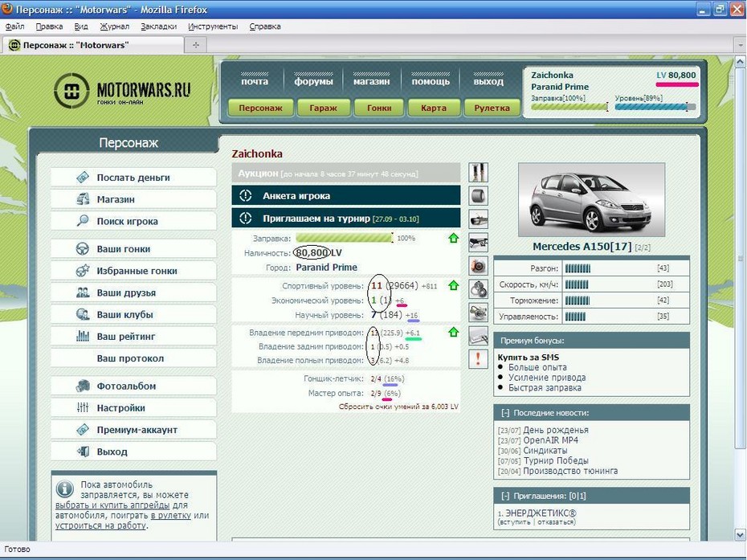This screenshot has width=747, height=560.
Task: Click the green arrow beside Заправка
Action: [454, 238]
